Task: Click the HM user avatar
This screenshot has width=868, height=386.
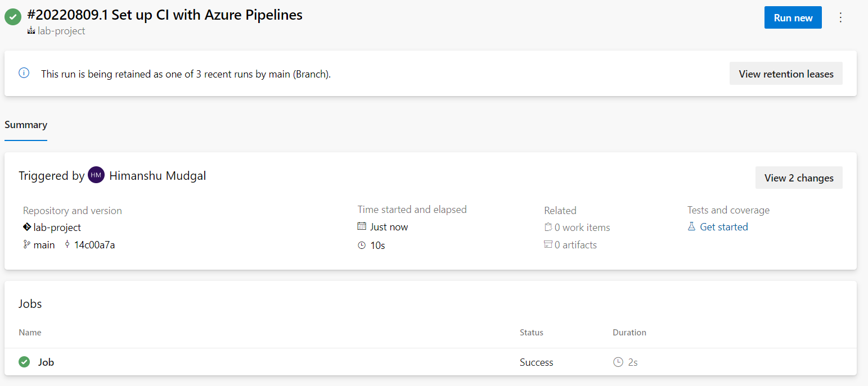Action: click(96, 175)
